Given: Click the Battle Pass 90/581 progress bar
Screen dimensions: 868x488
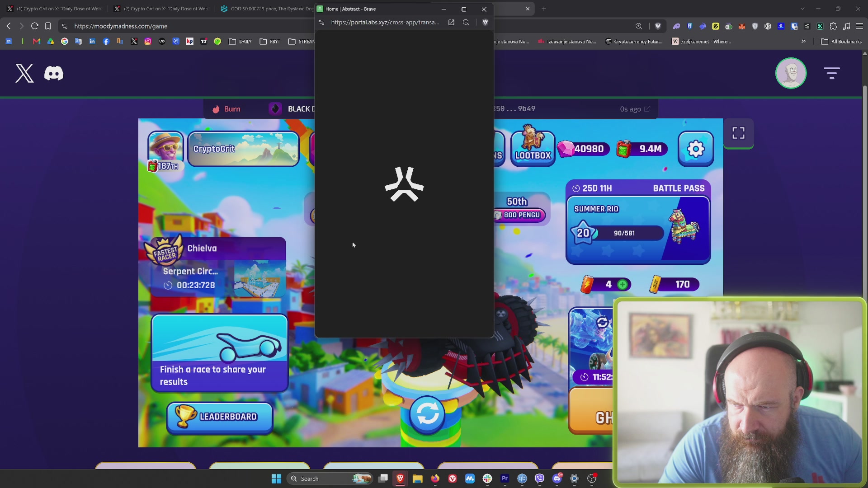Looking at the screenshot, I should (624, 233).
